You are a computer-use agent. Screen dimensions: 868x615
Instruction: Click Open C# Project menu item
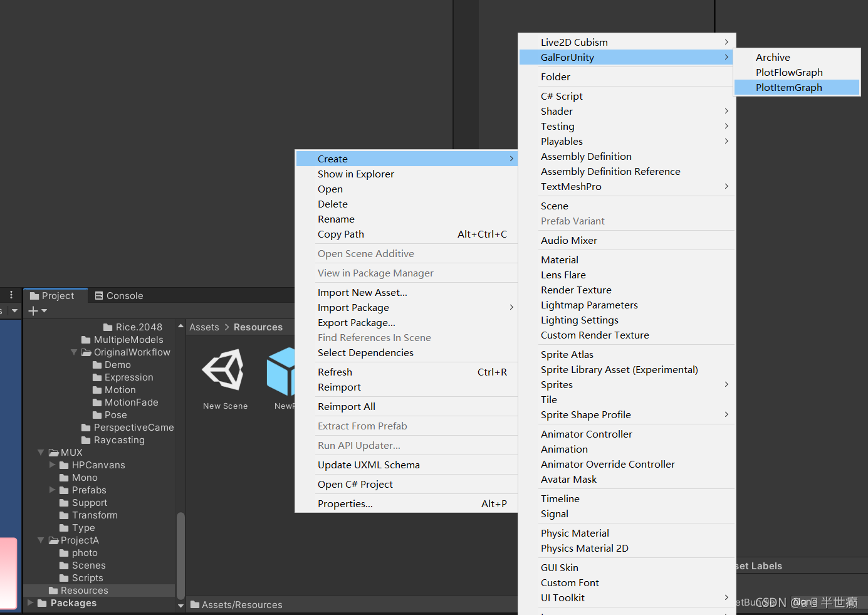click(x=407, y=484)
